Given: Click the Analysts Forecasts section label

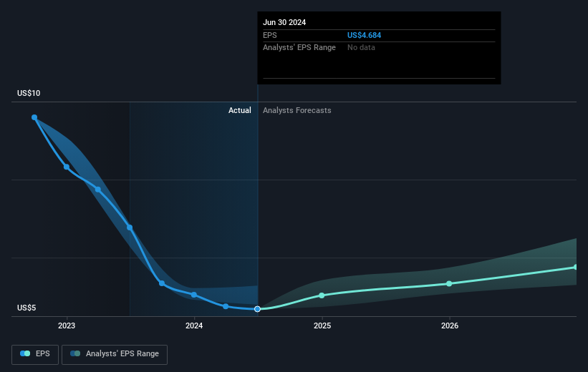Looking at the screenshot, I should tap(297, 110).
